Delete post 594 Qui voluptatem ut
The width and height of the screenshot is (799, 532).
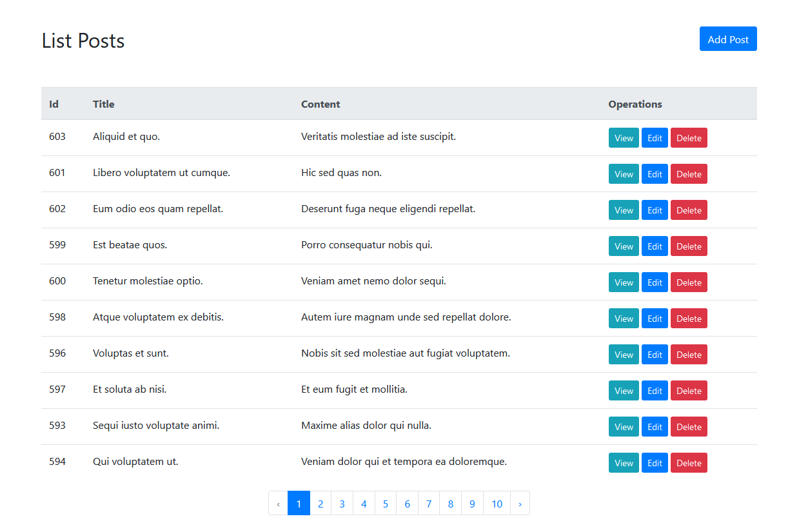pyautogui.click(x=689, y=463)
